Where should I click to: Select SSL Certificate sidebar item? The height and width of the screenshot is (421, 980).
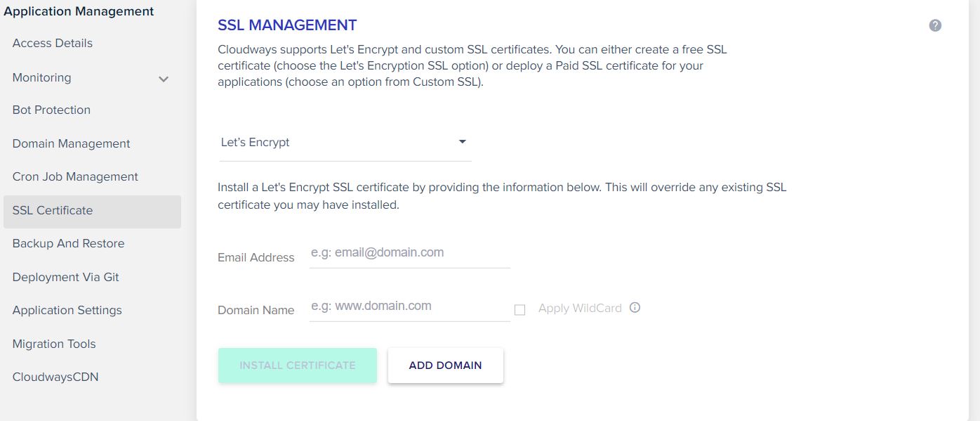[92, 211]
